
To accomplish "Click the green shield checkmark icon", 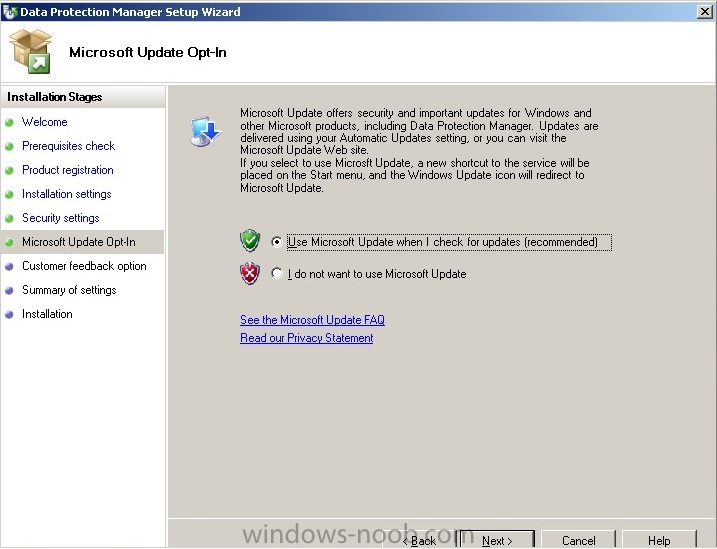I will pos(250,240).
